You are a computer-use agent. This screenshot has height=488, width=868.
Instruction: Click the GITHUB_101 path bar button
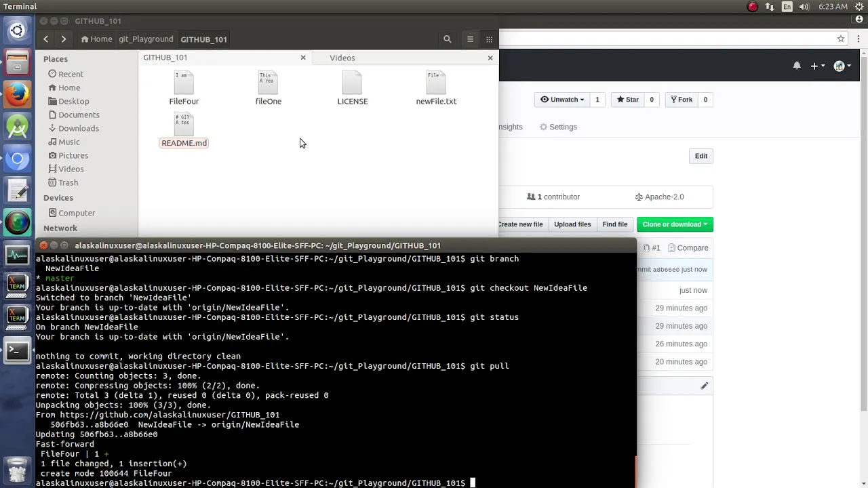(203, 39)
